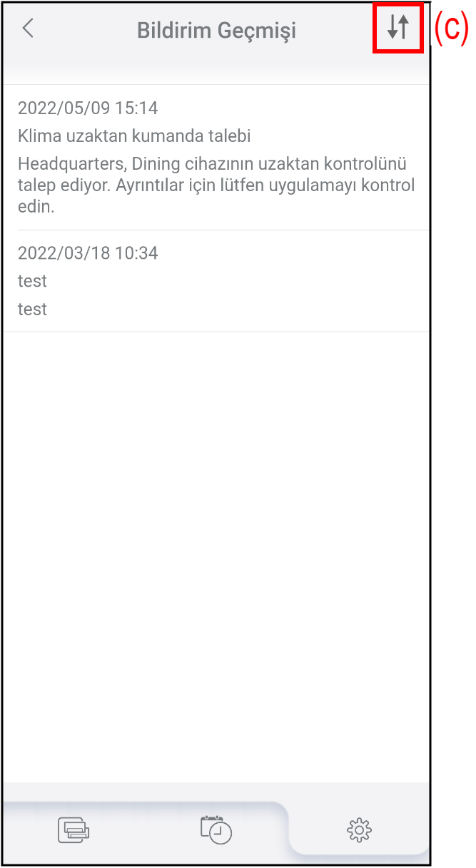
Task: Click the word 'Klima' in notification title
Action: 39,136
